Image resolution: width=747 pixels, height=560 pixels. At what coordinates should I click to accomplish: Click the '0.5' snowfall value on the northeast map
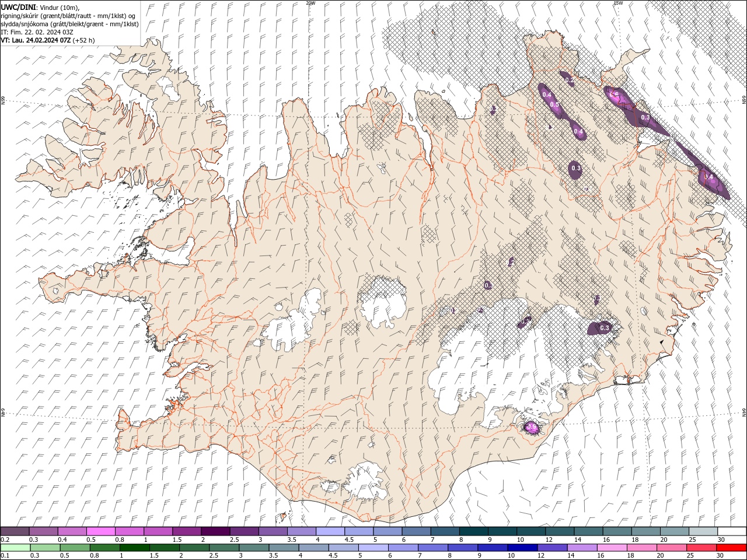tap(554, 105)
